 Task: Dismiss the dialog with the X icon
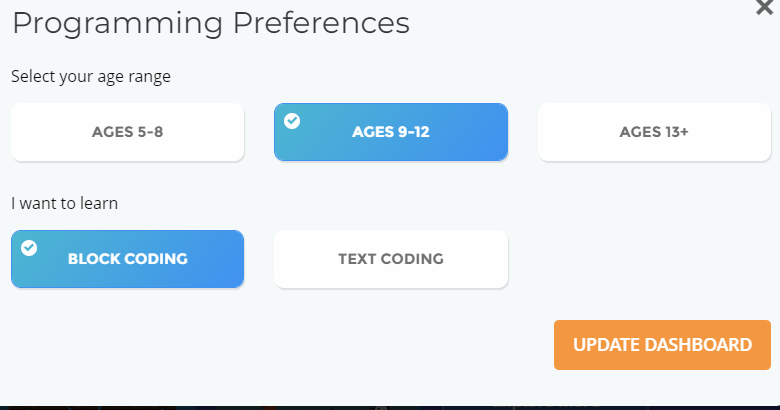[765, 6]
